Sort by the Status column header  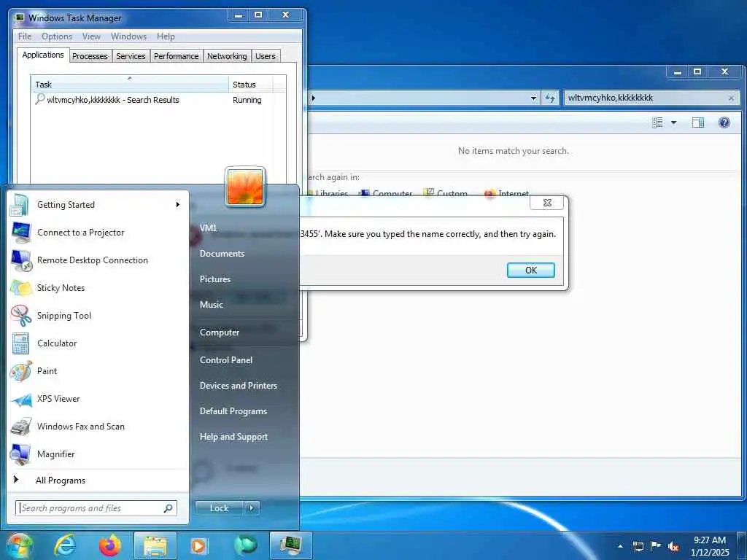pos(251,85)
